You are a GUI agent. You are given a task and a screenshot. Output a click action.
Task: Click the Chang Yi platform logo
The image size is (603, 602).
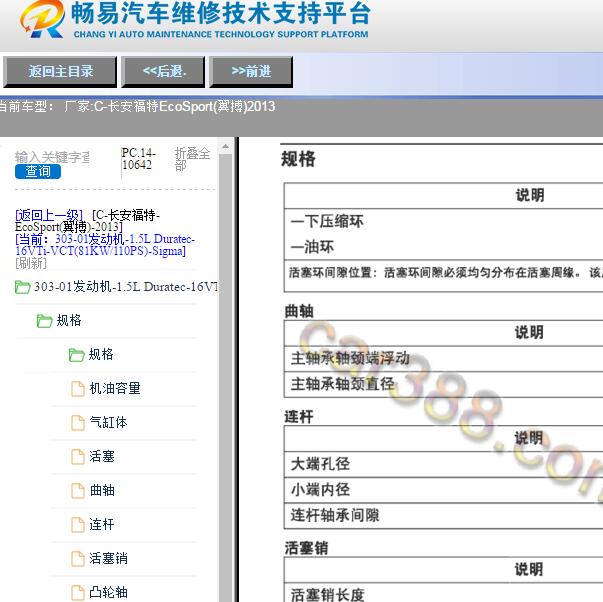pyautogui.click(x=42, y=19)
